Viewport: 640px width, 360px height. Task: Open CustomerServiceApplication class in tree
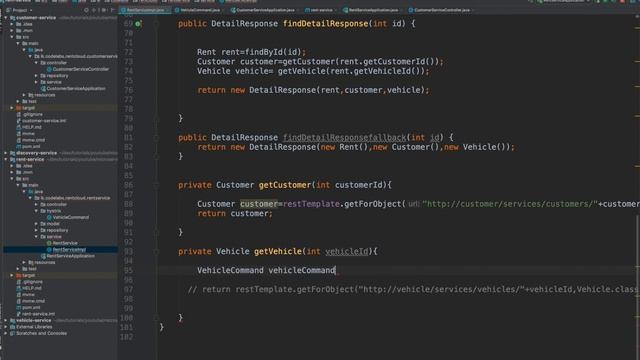point(73,88)
